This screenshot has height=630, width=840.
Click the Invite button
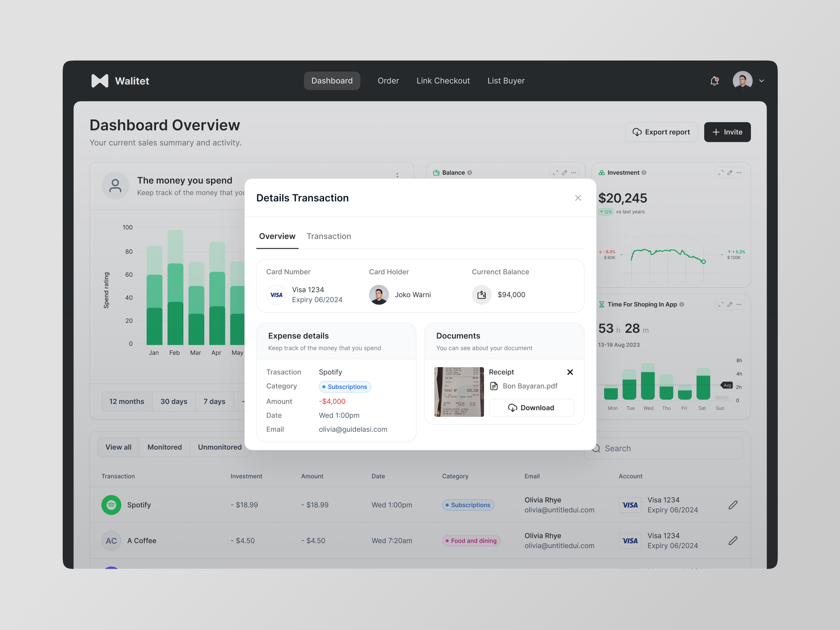click(x=727, y=132)
